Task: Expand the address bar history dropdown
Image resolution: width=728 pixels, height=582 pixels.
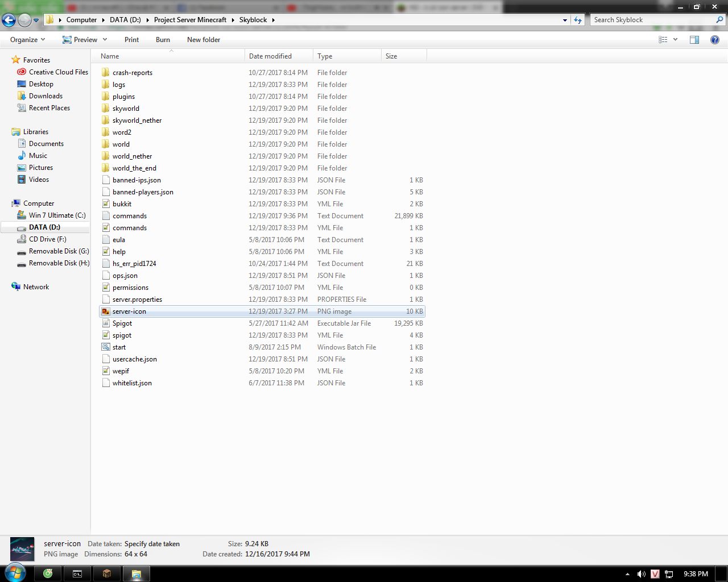Action: (x=565, y=20)
